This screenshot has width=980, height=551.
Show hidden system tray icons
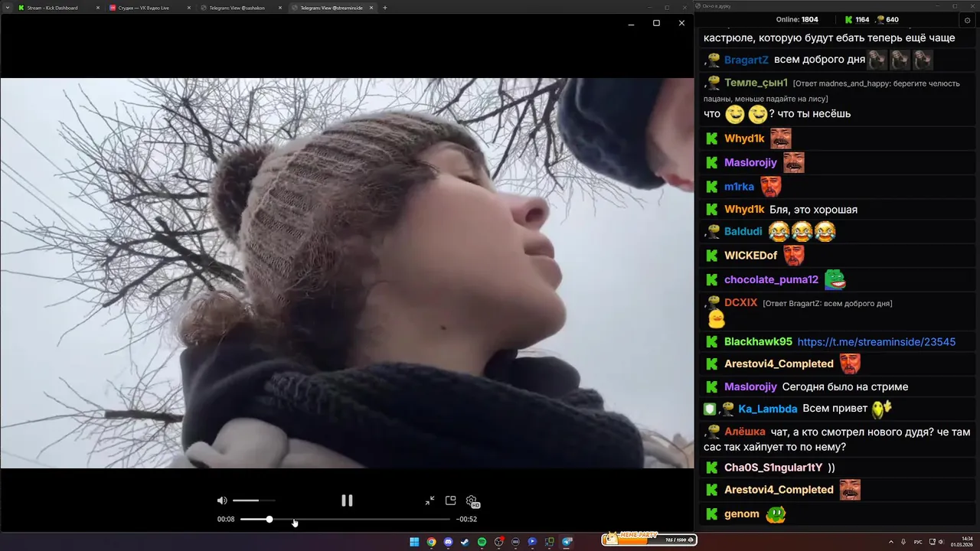click(891, 542)
